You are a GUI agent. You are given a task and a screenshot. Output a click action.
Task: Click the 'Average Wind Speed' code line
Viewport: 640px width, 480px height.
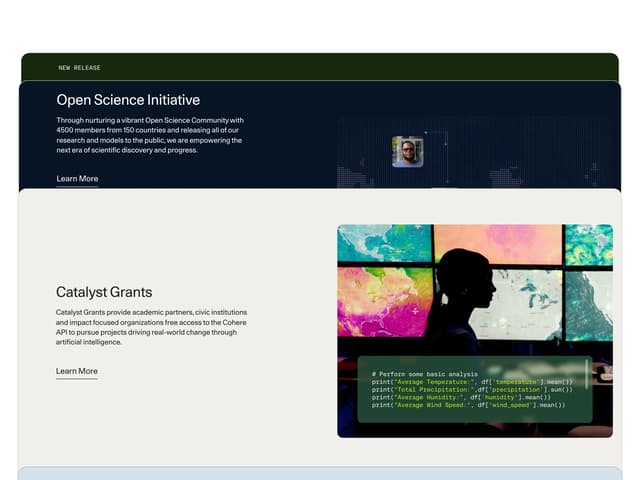(x=469, y=405)
